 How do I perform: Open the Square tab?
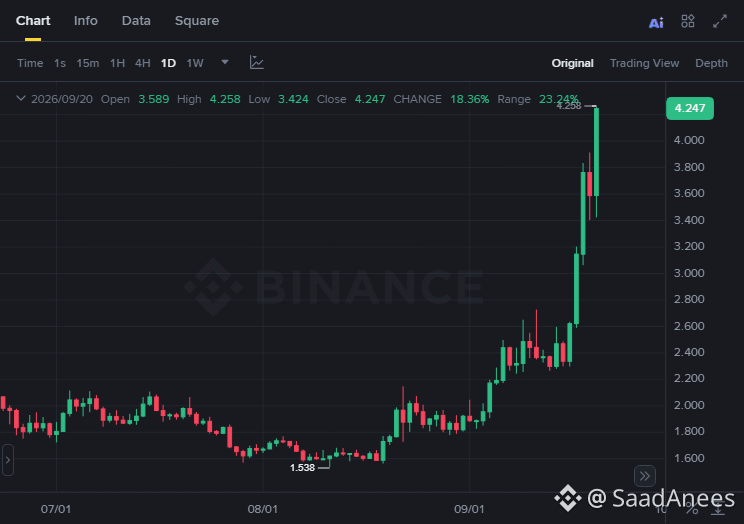[197, 21]
